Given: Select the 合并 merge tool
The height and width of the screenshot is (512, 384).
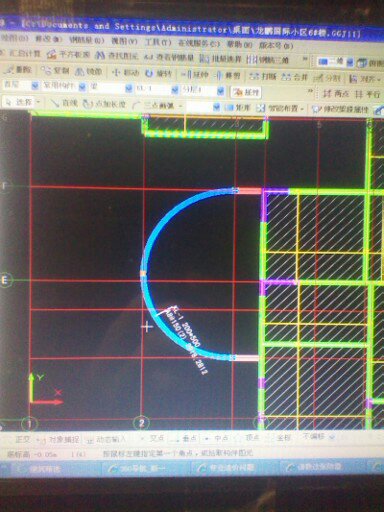Looking at the screenshot, I should click(295, 77).
